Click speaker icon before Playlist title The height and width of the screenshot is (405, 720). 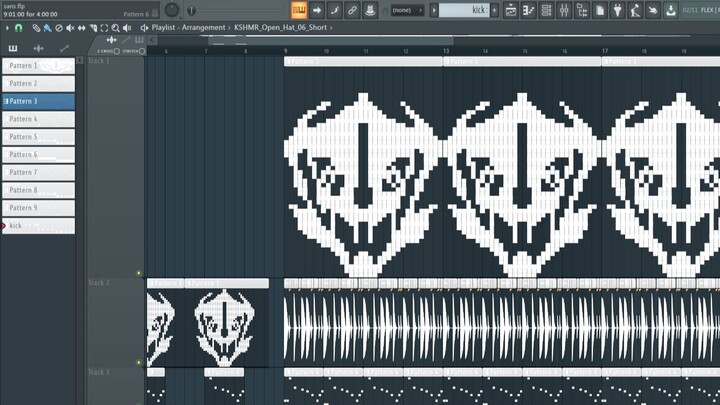pyautogui.click(x=144, y=28)
